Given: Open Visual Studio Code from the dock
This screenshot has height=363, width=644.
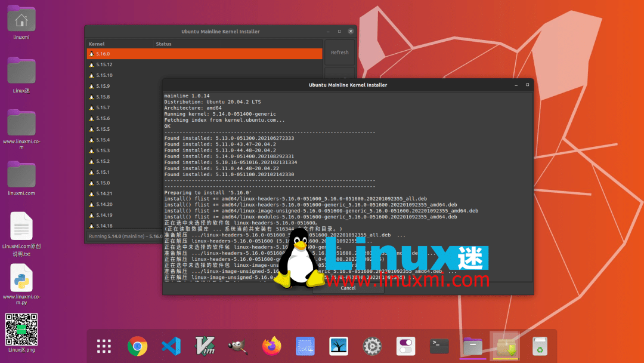Looking at the screenshot, I should tap(171, 346).
